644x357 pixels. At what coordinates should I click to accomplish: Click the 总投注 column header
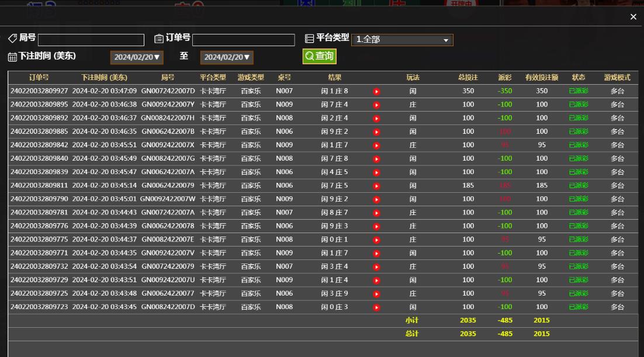click(x=468, y=78)
